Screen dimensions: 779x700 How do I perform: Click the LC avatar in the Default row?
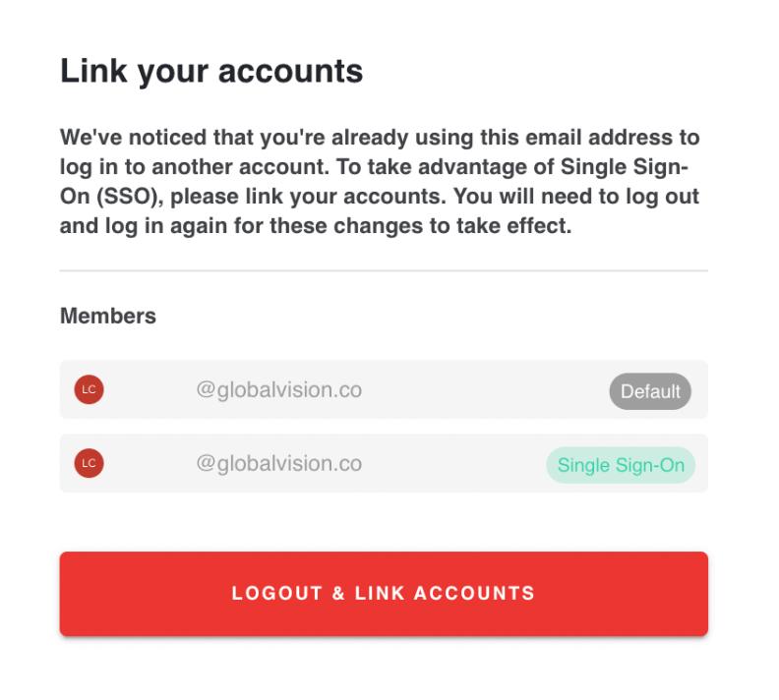point(90,389)
